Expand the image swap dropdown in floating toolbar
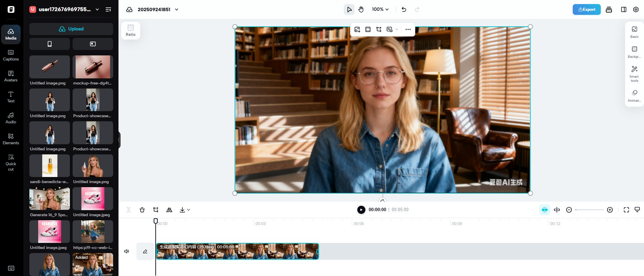644x276 pixels. pyautogui.click(x=396, y=29)
